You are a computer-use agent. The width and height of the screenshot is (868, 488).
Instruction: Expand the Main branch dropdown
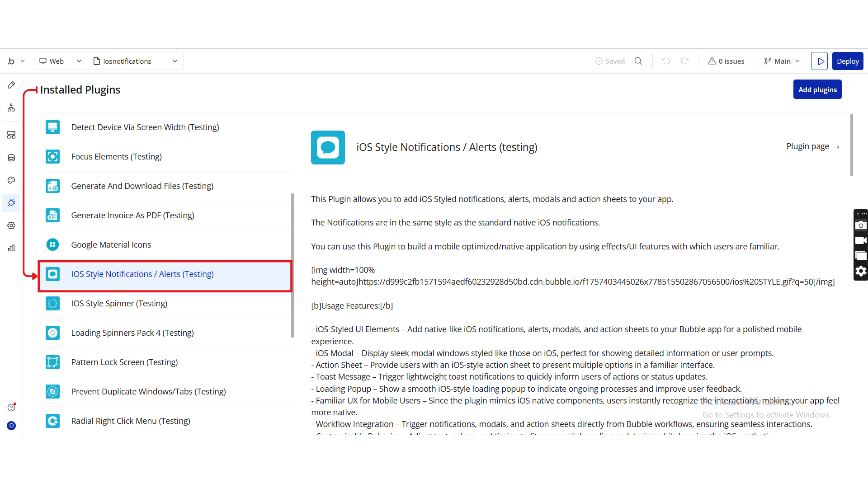[782, 61]
